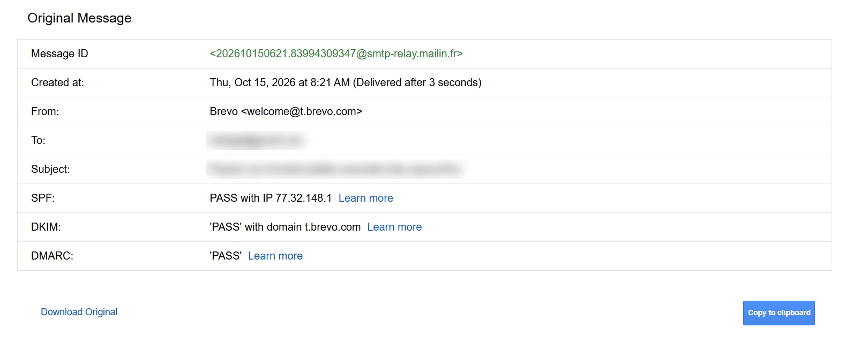Click the blurred Subject value
Viewport: 868px width, 343px height.
pyautogui.click(x=335, y=169)
